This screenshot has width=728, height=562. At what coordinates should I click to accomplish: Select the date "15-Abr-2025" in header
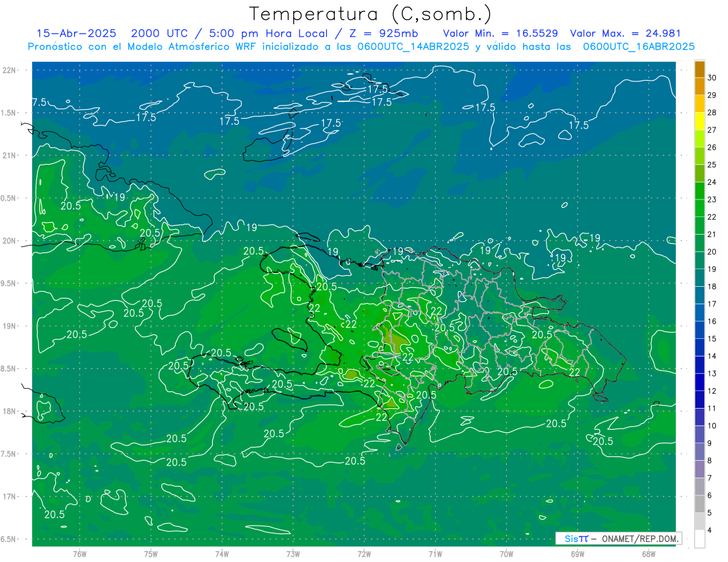point(75,33)
